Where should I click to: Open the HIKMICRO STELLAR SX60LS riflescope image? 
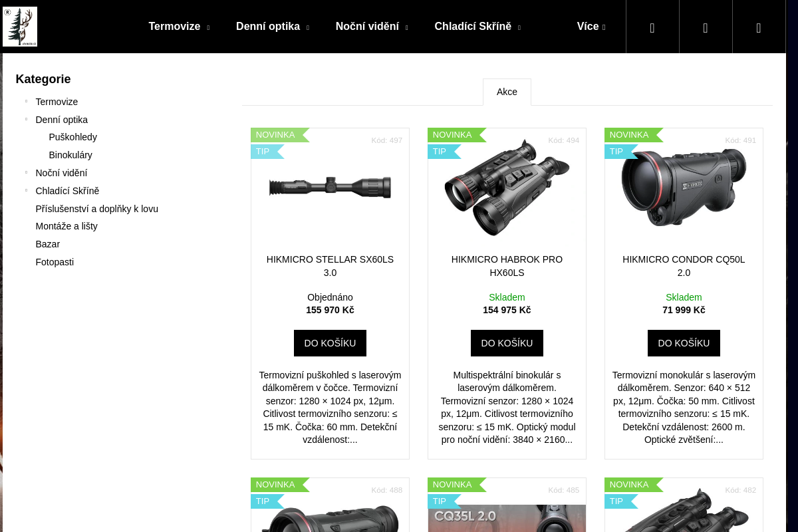[x=330, y=188]
